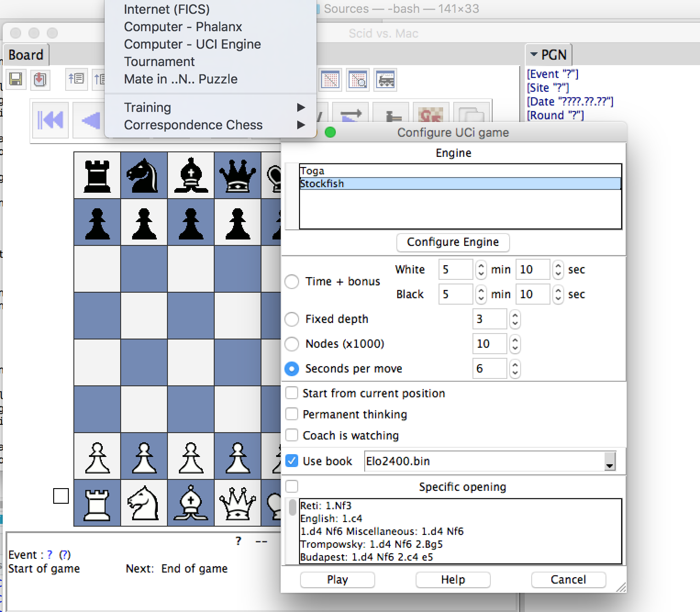Choose the Nodes (x1000) radio option
Viewport: 700px width, 612px height.
(292, 344)
